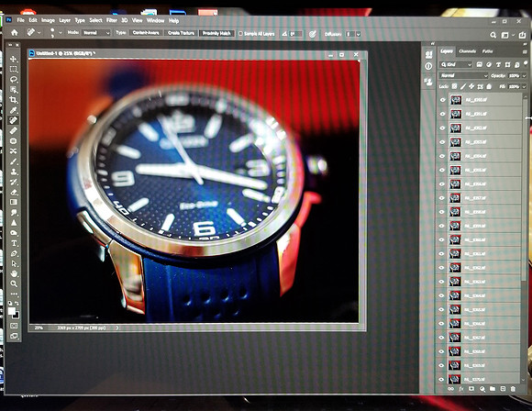Click the create new layer icon

click(x=503, y=389)
